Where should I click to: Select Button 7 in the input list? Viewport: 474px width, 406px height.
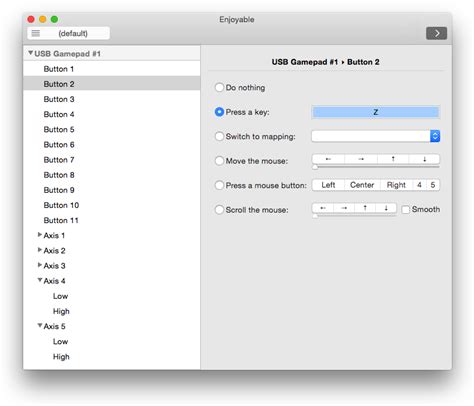pyautogui.click(x=112, y=160)
